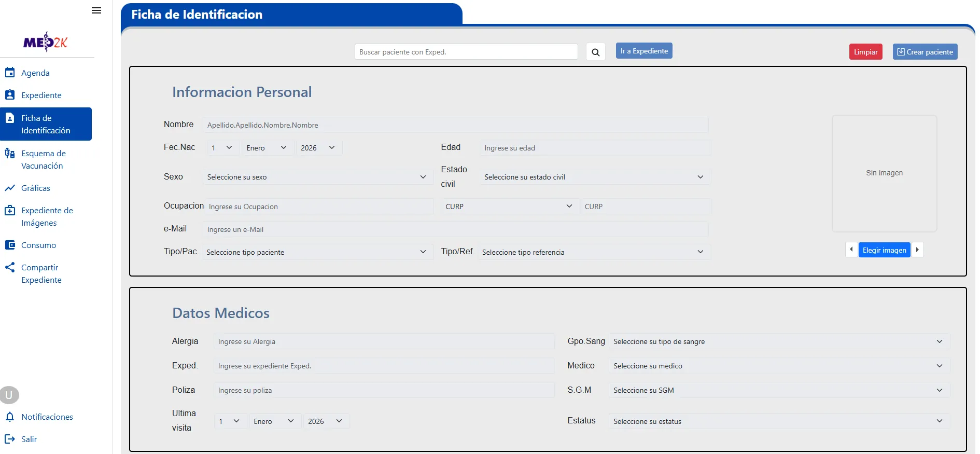Click the Crear paciente button

pos(925,52)
